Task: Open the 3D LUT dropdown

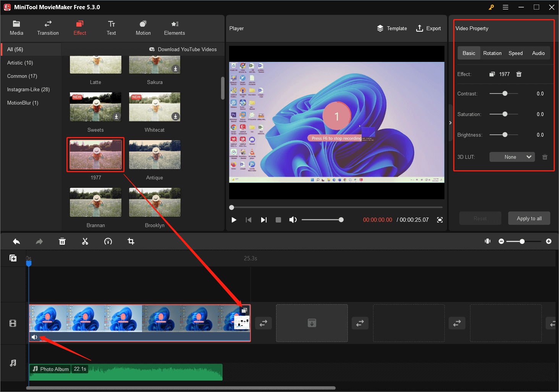Action: tap(512, 157)
